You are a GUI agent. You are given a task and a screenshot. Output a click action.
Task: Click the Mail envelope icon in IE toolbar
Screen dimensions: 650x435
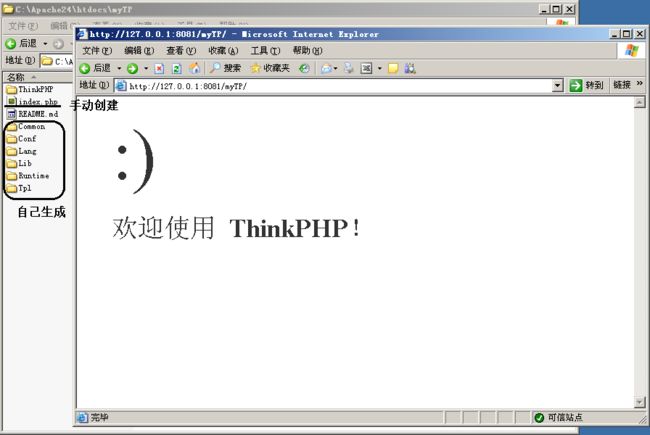click(x=327, y=68)
